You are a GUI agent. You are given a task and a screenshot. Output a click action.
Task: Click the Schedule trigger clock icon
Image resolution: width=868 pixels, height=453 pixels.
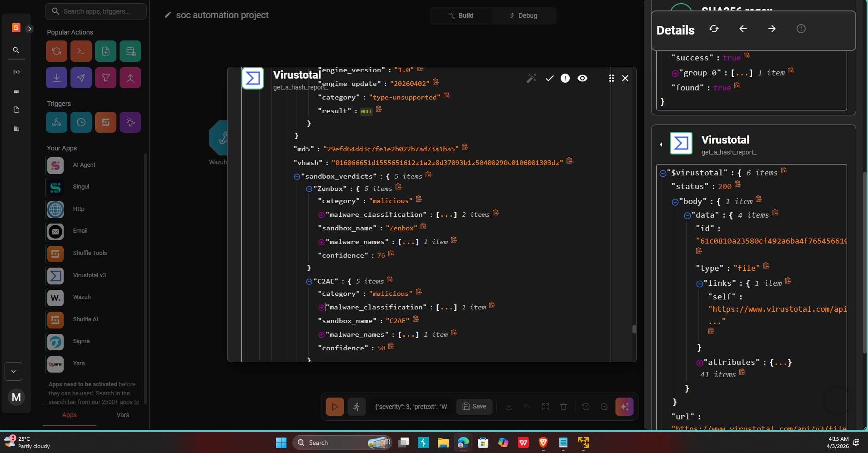(81, 122)
